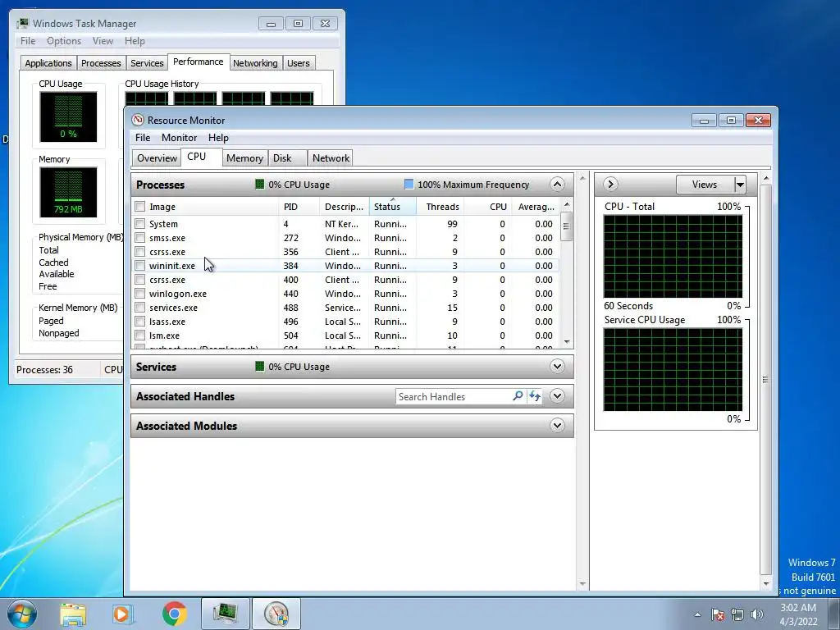The height and width of the screenshot is (630, 840).
Task: Expand the Associated Handles section
Action: click(557, 396)
